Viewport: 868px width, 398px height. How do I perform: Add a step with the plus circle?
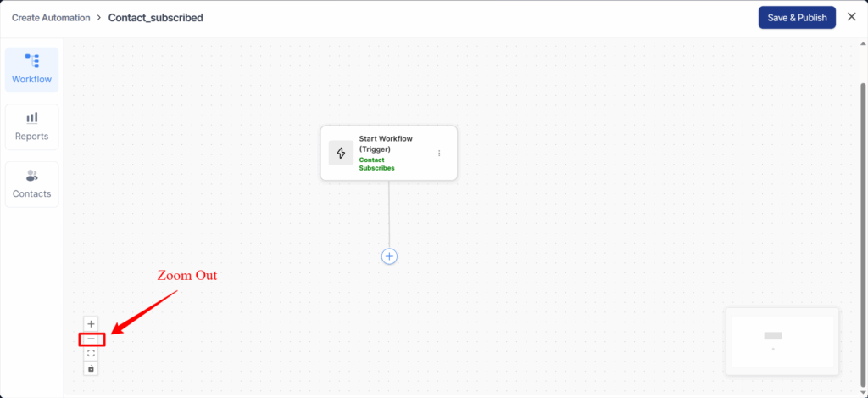pos(389,256)
